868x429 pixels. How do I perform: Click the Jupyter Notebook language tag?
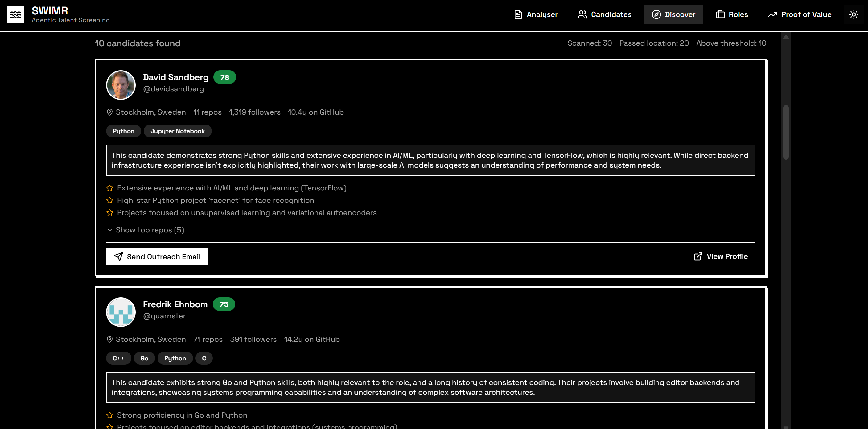click(177, 131)
